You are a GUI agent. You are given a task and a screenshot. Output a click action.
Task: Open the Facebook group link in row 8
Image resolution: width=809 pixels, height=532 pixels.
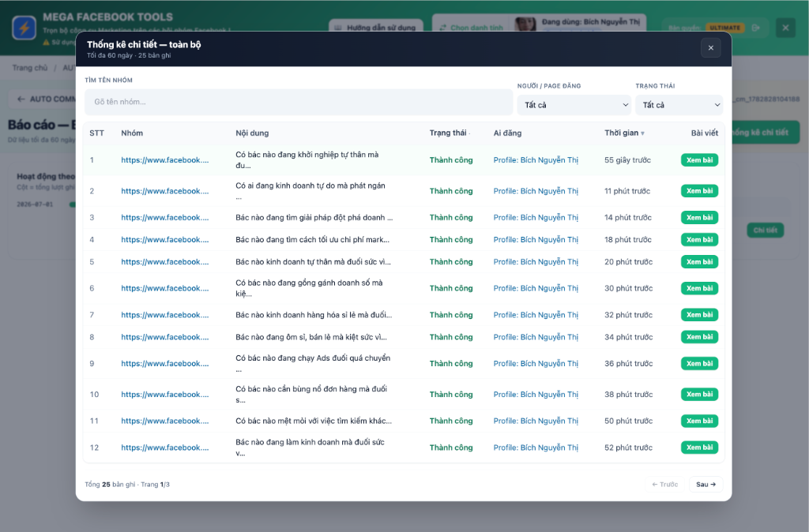tap(165, 337)
